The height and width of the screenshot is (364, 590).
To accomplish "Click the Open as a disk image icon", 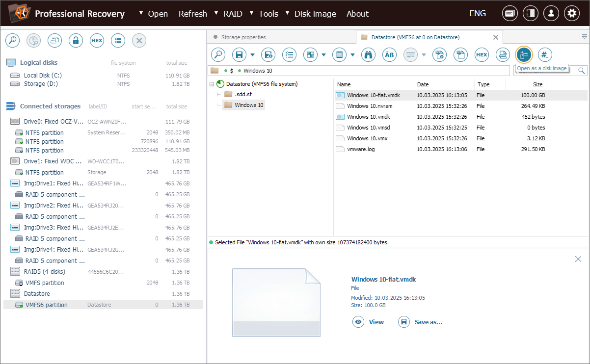I will tap(524, 55).
